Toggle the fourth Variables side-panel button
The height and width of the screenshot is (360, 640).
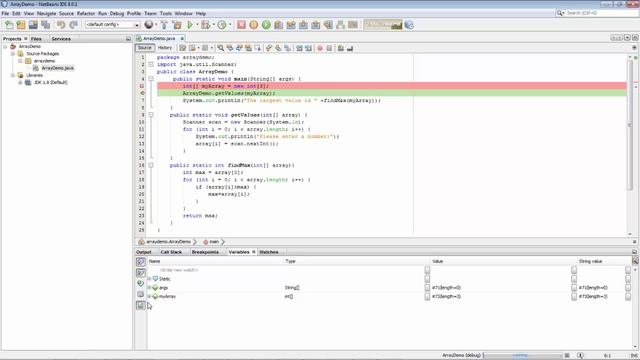coord(140,294)
